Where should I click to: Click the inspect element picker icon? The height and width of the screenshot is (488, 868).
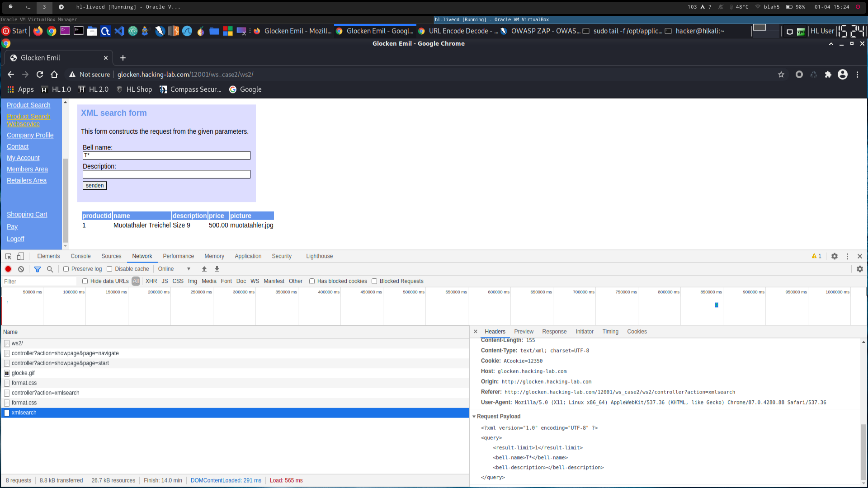point(8,256)
